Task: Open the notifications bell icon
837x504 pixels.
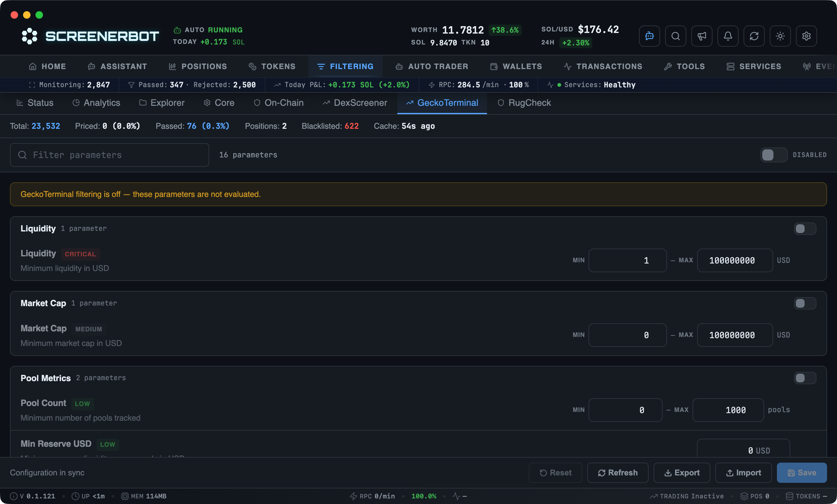Action: [728, 36]
